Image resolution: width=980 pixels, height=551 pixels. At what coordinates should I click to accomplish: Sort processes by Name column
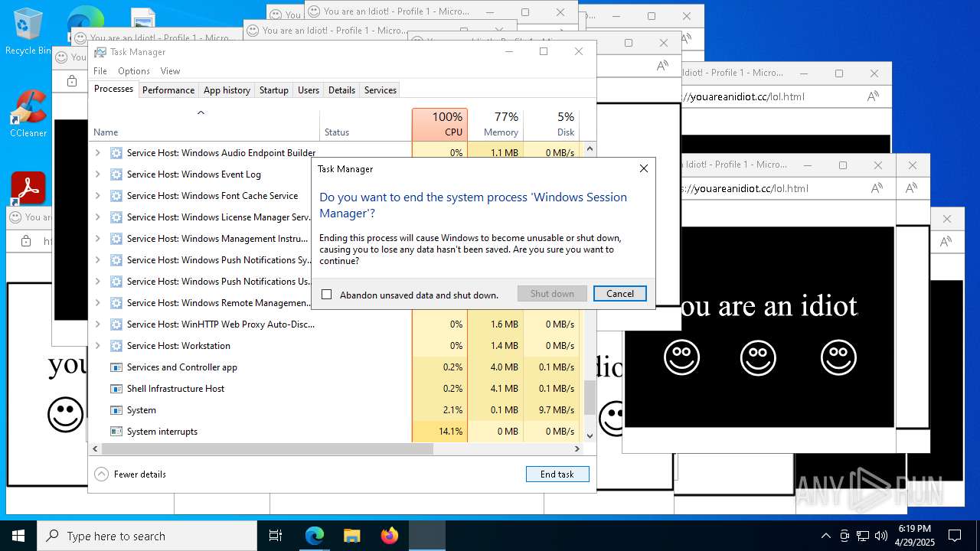[x=204, y=124]
